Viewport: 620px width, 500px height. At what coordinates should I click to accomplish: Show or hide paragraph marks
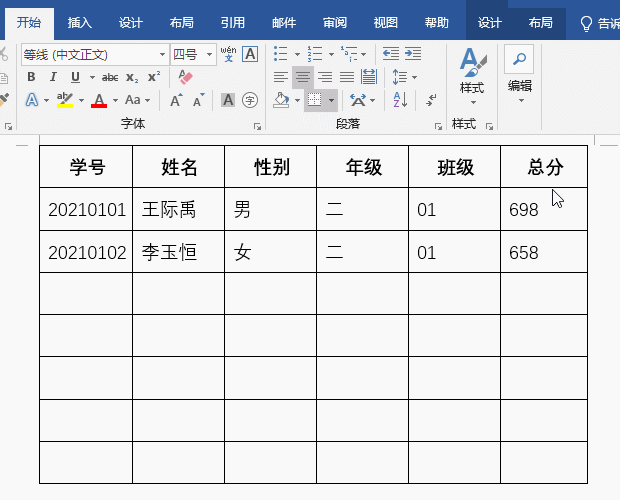click(431, 100)
